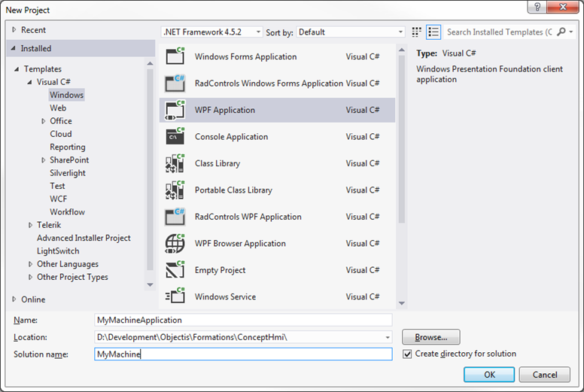Click the search magnifier icon
This screenshot has height=392, width=584.
coord(561,32)
